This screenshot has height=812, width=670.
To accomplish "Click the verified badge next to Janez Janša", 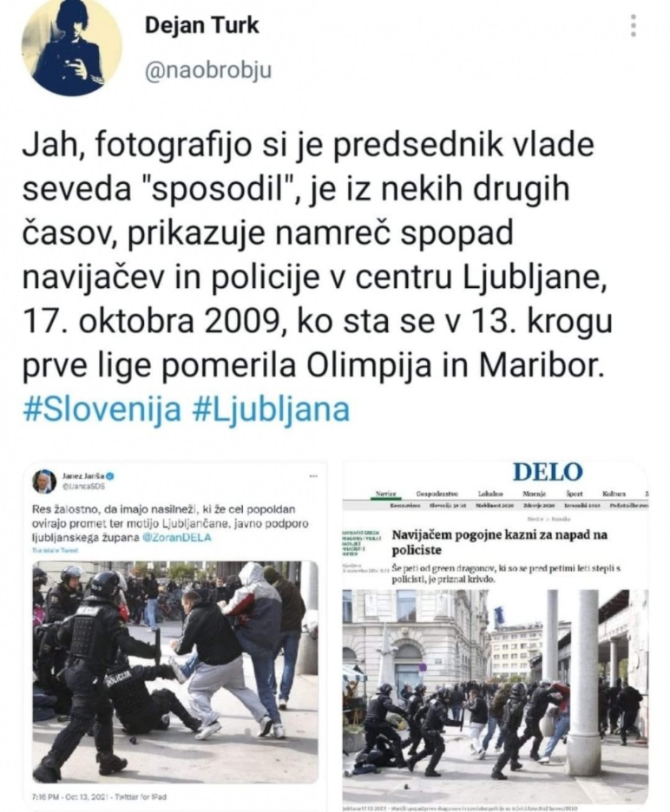I will pyautogui.click(x=110, y=475).
